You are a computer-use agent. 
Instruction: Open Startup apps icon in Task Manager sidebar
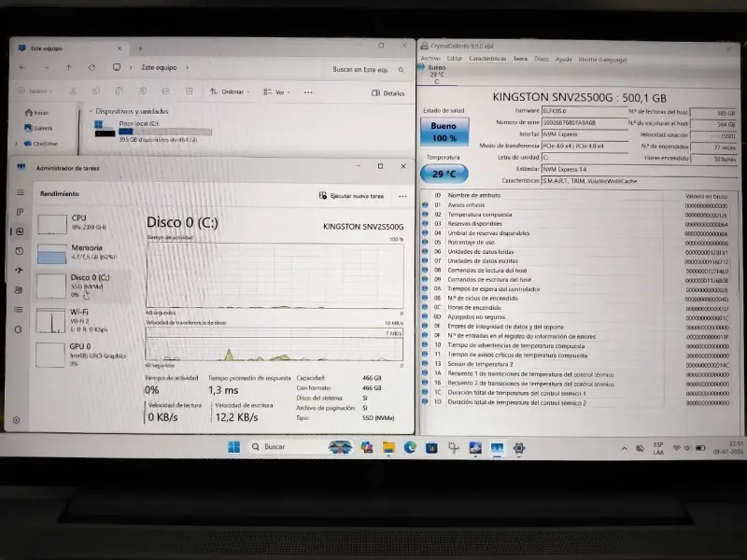tap(19, 271)
